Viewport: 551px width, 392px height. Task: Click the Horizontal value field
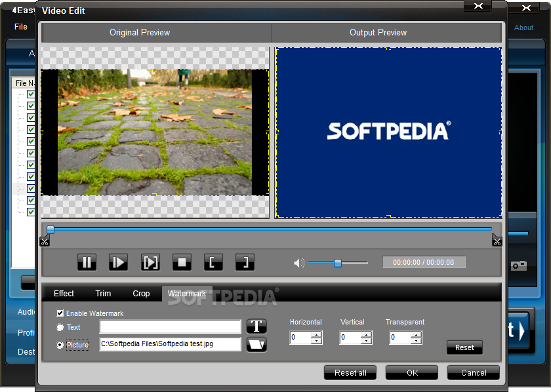300,338
